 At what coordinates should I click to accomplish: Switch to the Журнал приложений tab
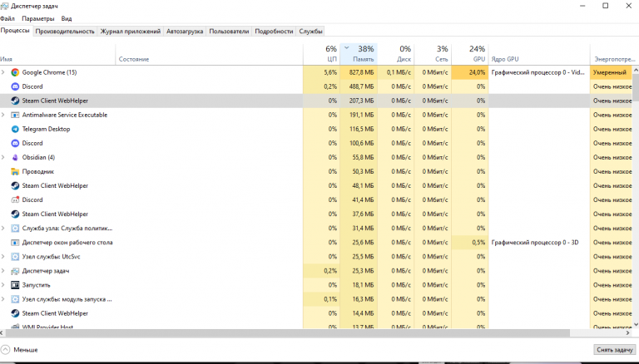131,32
